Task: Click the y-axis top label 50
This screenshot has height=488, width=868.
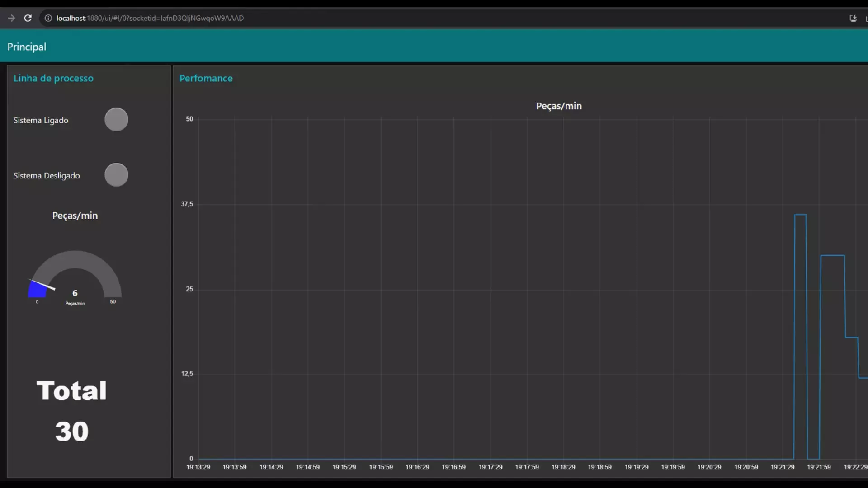Action: click(189, 119)
